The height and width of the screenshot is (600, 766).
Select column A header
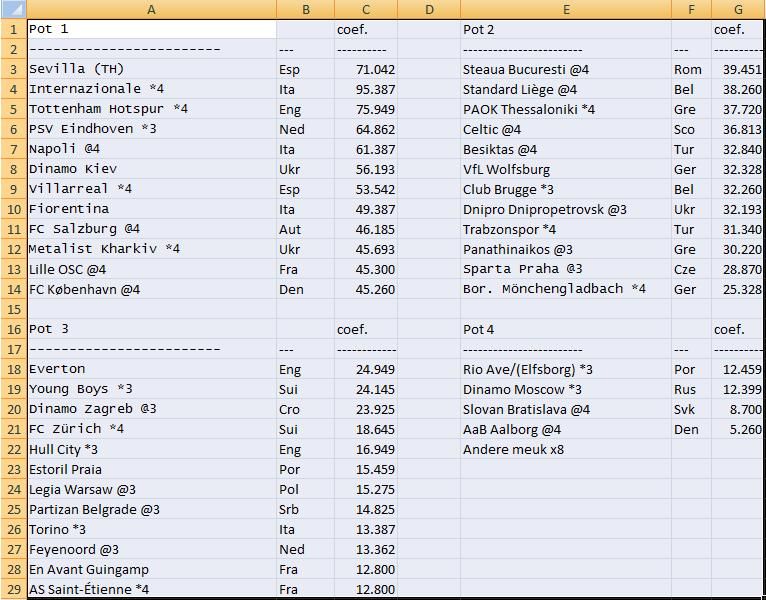pos(151,9)
